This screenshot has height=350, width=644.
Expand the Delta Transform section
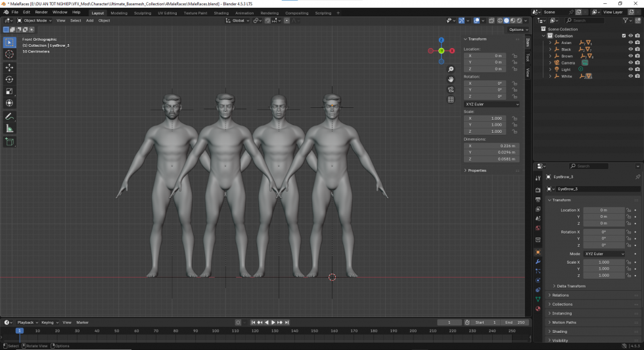[570, 286]
